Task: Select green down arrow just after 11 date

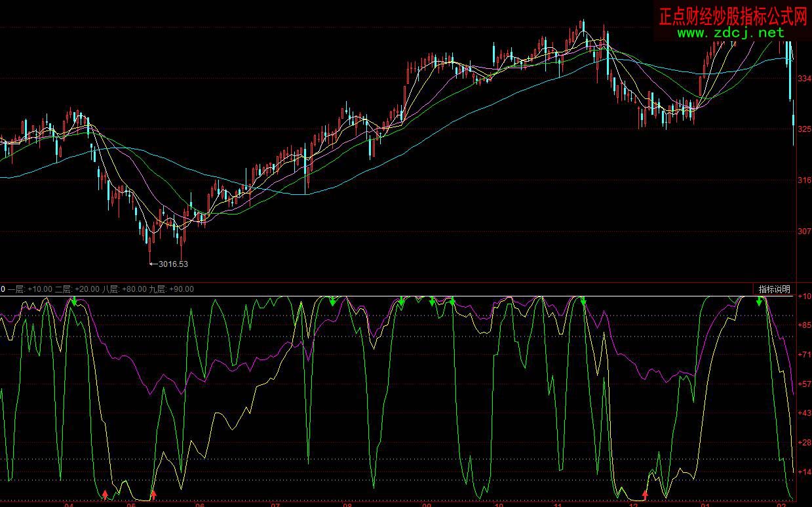Action: click(583, 302)
